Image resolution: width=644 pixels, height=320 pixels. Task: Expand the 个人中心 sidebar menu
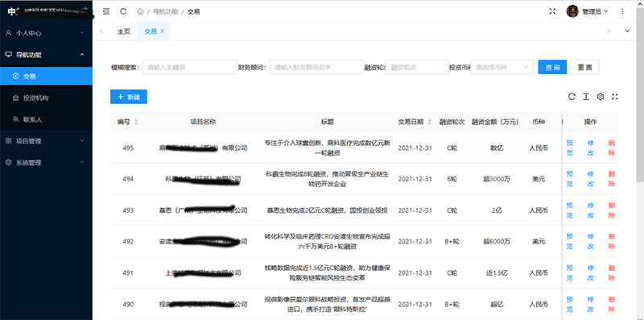(46, 33)
